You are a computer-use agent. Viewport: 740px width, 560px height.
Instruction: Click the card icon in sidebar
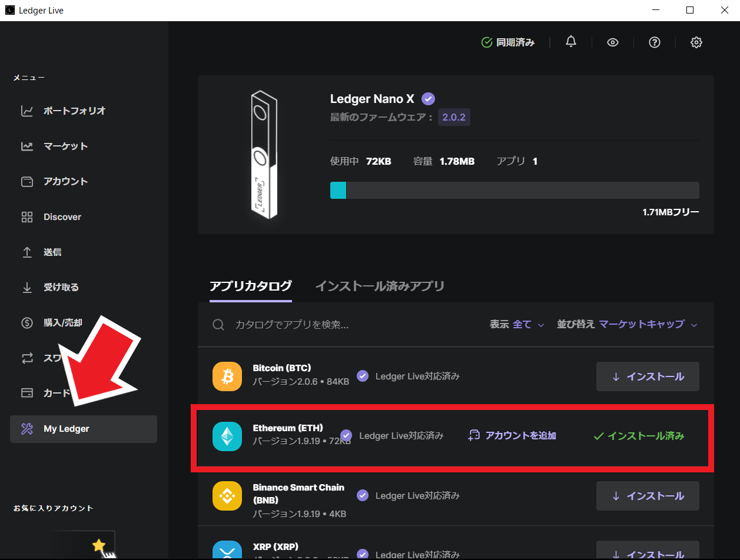(27, 393)
